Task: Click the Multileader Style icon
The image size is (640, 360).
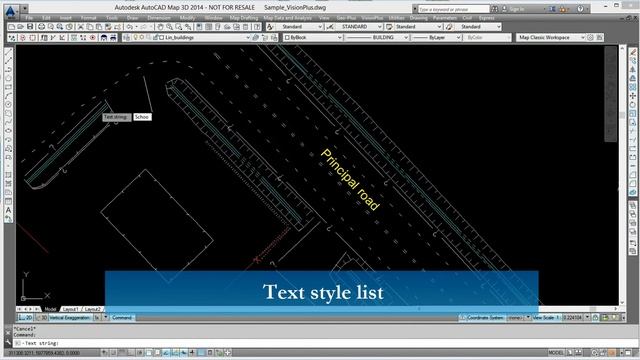Action: (x=449, y=27)
